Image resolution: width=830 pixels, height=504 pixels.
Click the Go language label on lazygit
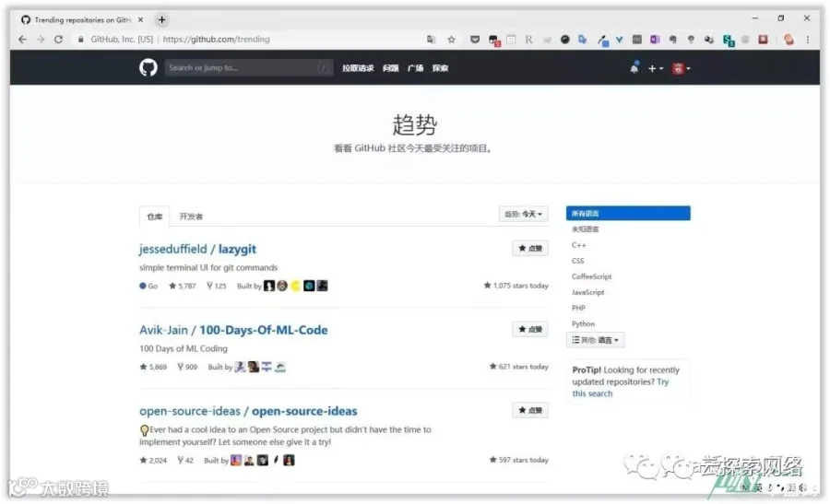[x=148, y=286]
